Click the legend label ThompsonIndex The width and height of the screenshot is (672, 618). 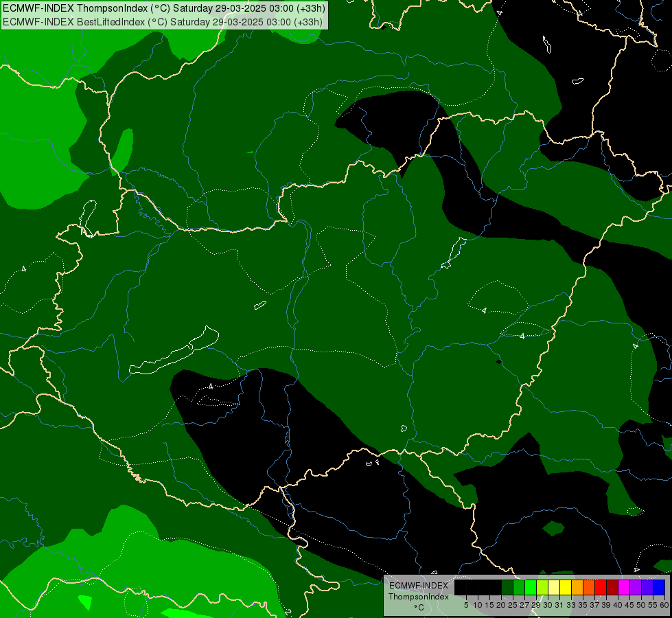[x=419, y=597]
